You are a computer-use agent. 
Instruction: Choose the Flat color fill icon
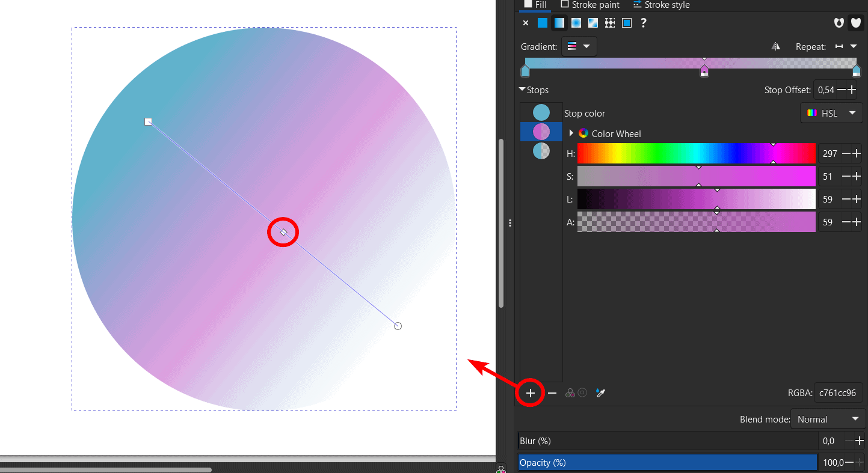pos(543,23)
